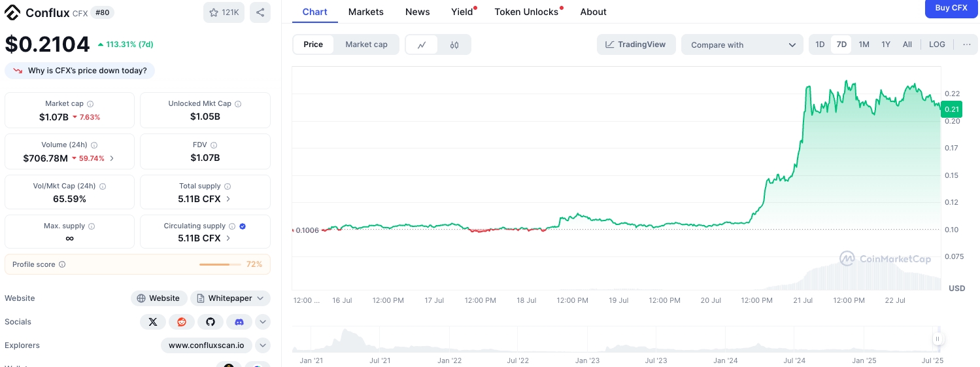This screenshot has width=980, height=367.
Task: Select the 1M time range
Action: click(864, 44)
